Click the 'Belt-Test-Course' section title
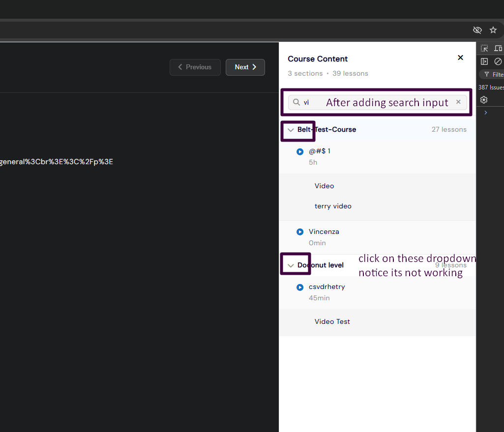The height and width of the screenshot is (432, 504). point(326,129)
